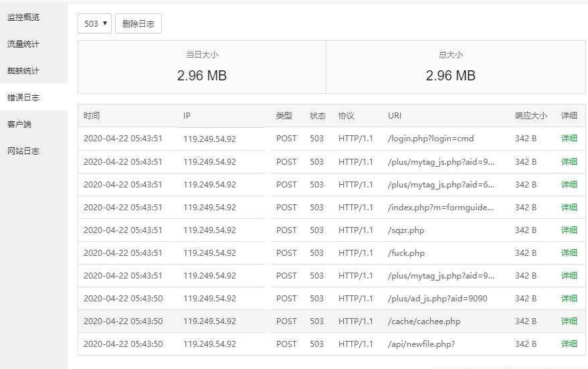Open 详细 link for /login.php?login=cmd row

(569, 139)
